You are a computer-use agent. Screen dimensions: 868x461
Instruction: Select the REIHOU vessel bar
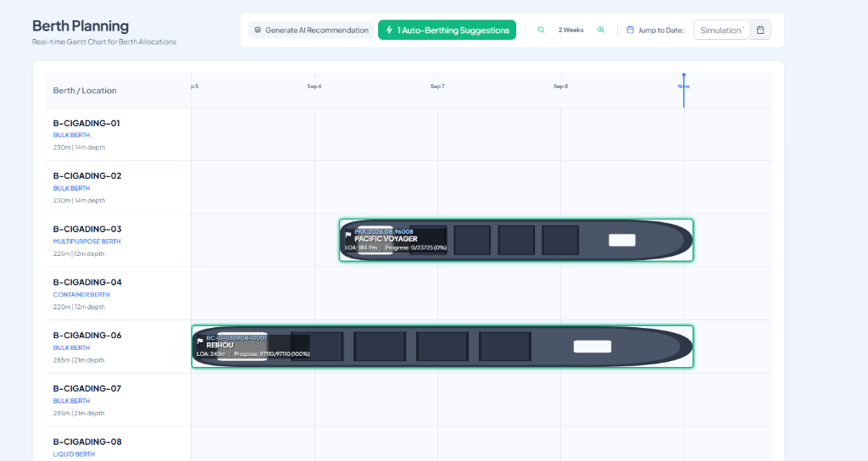442,347
